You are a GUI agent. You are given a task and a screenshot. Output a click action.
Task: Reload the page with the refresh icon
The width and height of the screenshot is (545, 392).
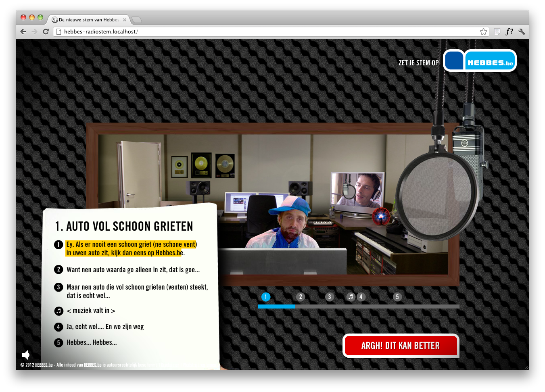coord(46,31)
